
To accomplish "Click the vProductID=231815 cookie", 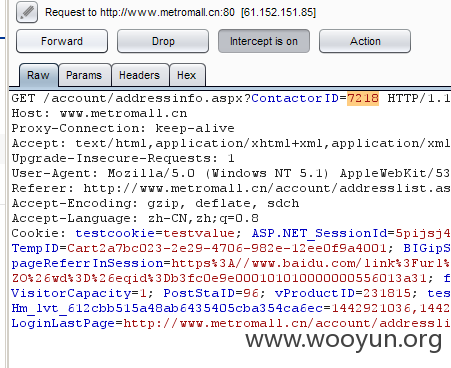I will (343, 293).
